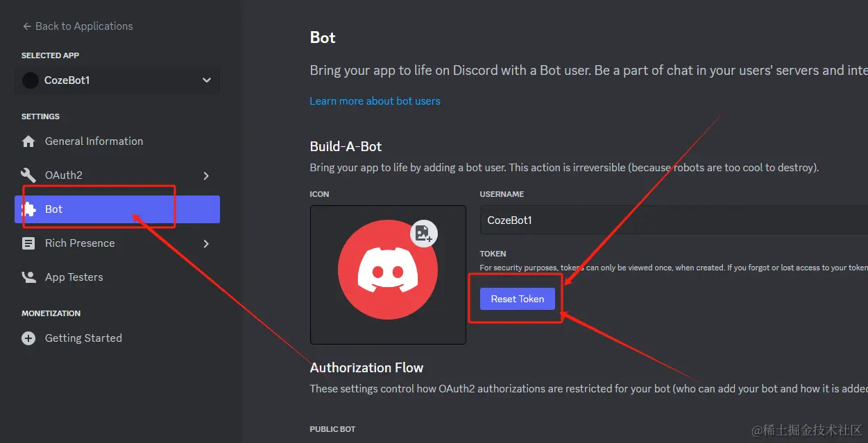The height and width of the screenshot is (443, 868).
Task: Click the Authorization Flow heading
Action: 366,367
